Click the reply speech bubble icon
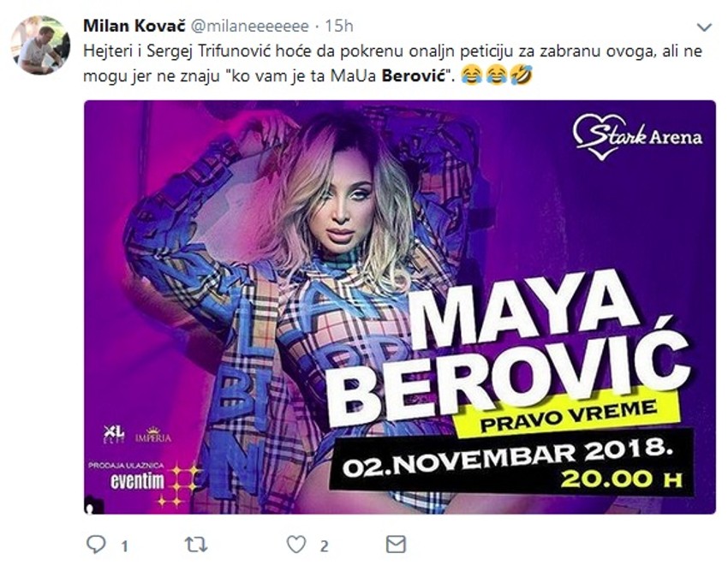This screenshot has width=728, height=565. [97, 544]
